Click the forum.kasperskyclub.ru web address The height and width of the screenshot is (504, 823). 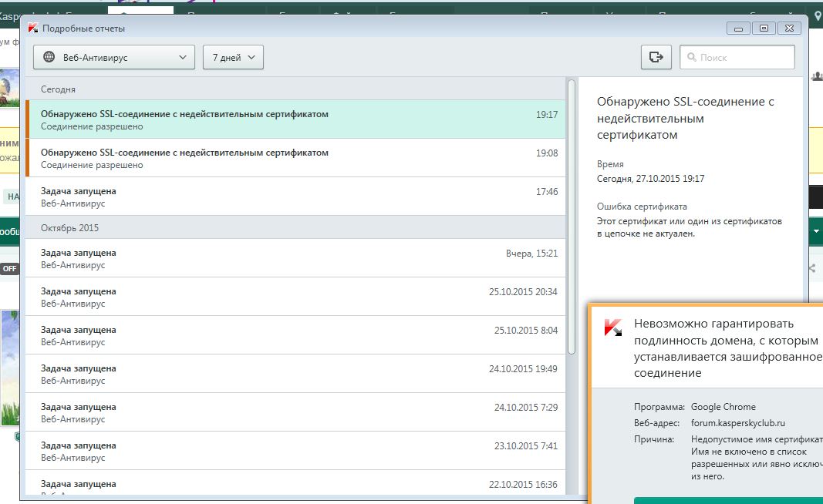(737, 423)
